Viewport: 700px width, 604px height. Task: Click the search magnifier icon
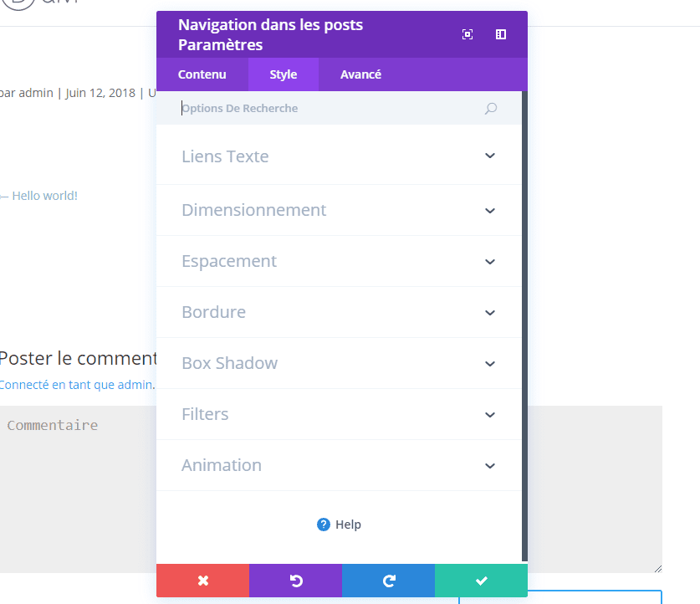tap(491, 109)
